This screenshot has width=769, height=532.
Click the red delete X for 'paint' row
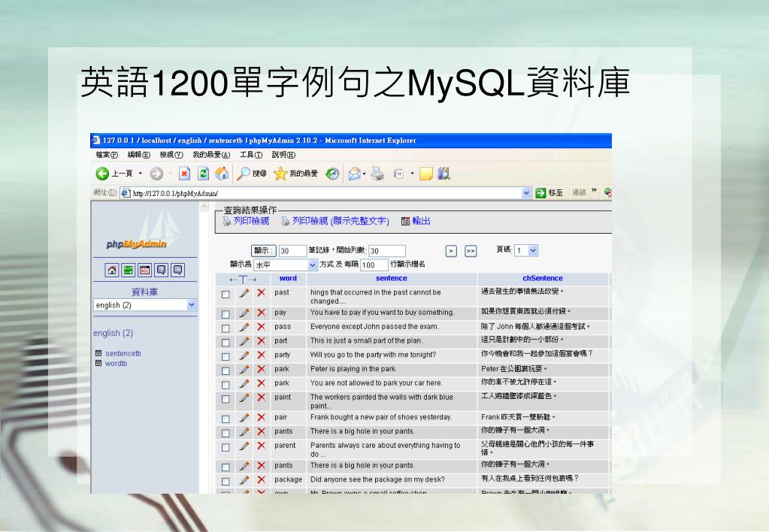click(262, 397)
